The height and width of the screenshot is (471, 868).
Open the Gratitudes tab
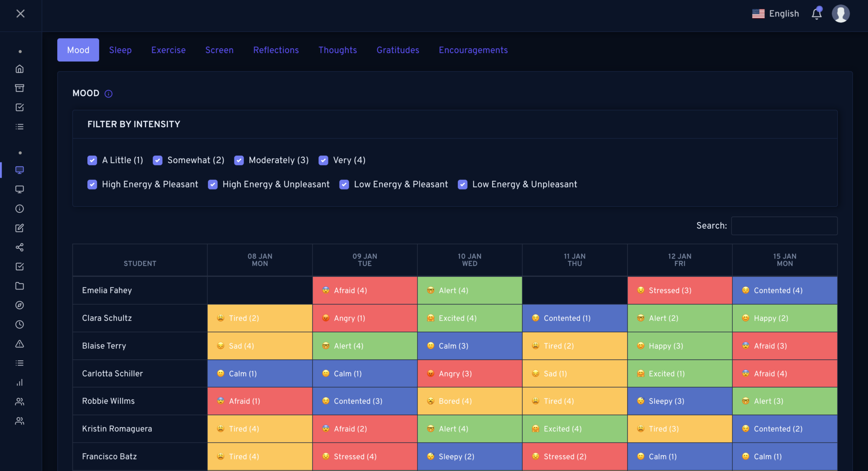(x=398, y=50)
